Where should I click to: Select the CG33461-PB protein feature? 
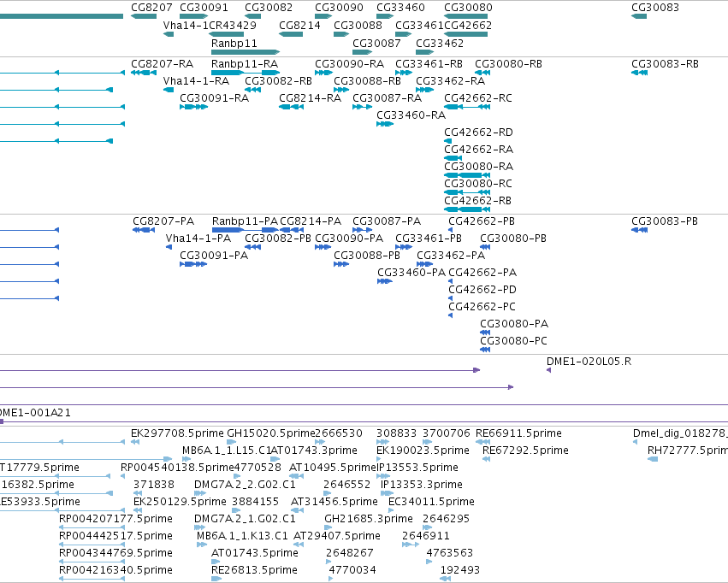(404, 247)
